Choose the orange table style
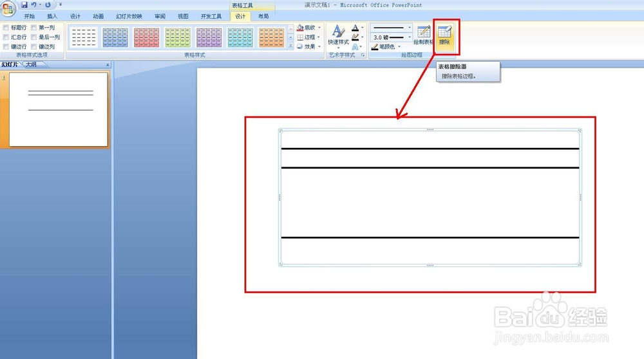Image resolution: width=644 pixels, height=359 pixels. [271, 37]
